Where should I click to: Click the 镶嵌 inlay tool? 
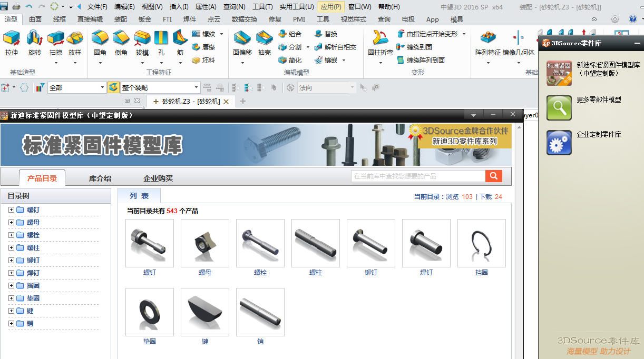coord(326,60)
